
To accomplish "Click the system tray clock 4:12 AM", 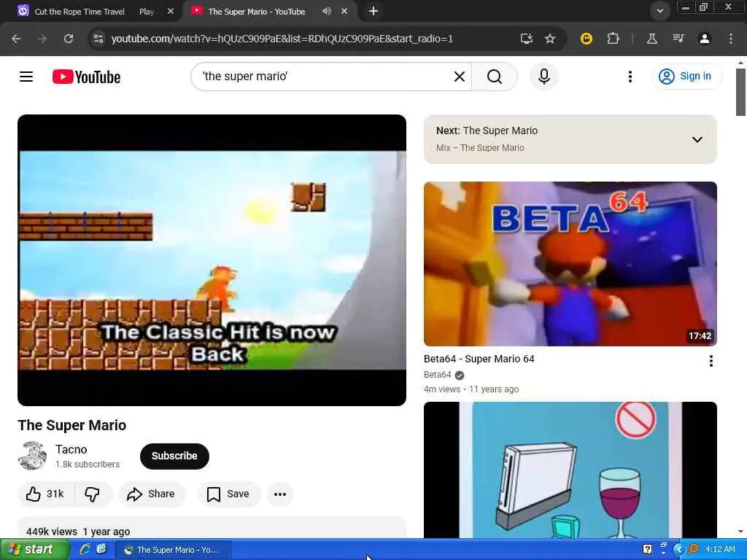I will (x=720, y=549).
